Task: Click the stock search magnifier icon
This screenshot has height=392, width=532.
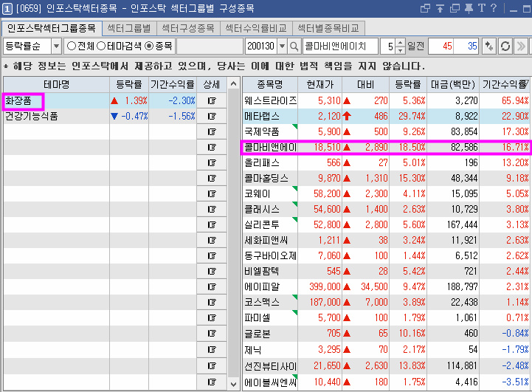Action: click(294, 47)
